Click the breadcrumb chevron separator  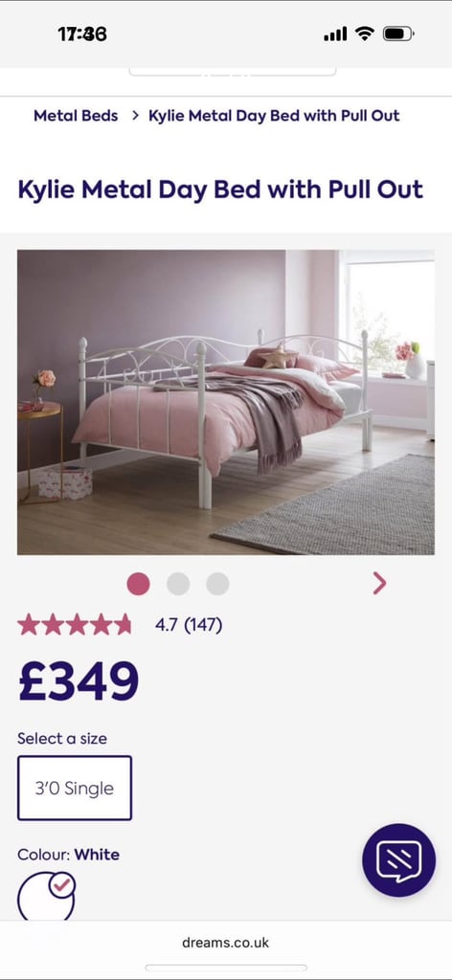click(x=135, y=116)
